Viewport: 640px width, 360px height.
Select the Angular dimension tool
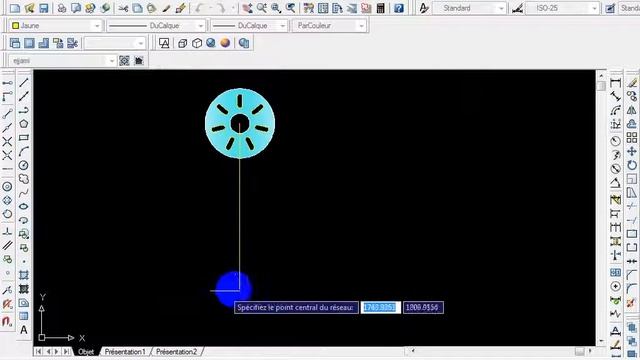point(616,183)
